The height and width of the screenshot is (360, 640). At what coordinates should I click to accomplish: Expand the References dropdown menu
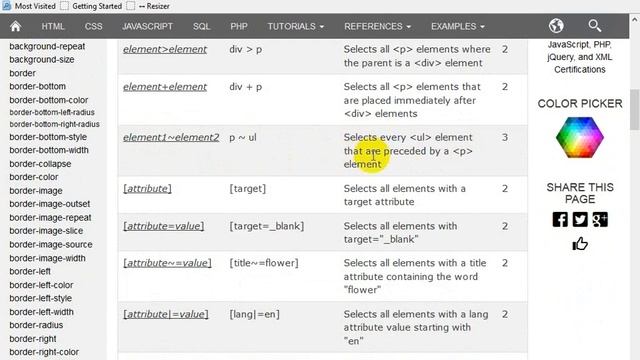(377, 27)
